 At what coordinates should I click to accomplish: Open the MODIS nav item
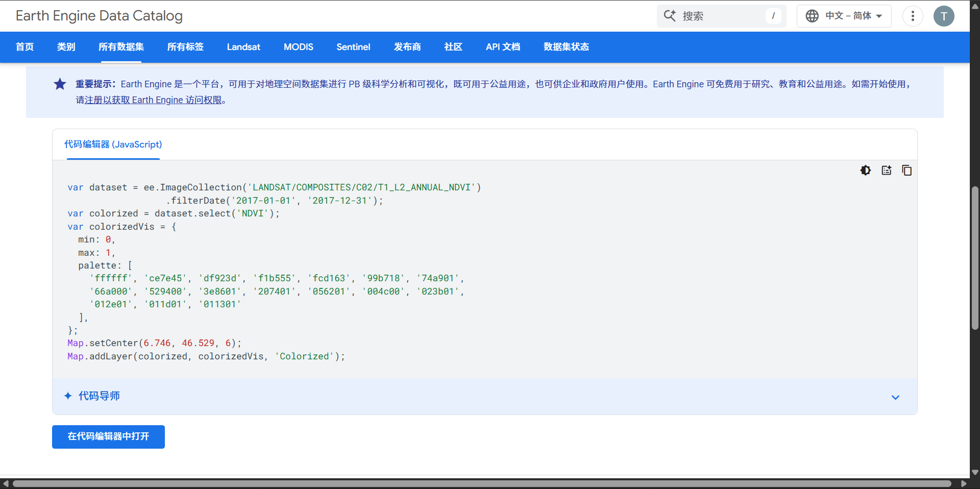pos(299,47)
